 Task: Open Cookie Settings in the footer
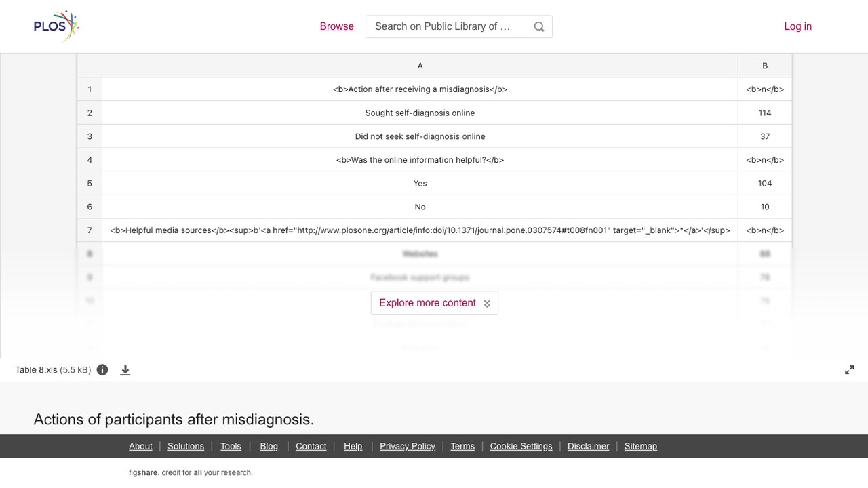[521, 446]
